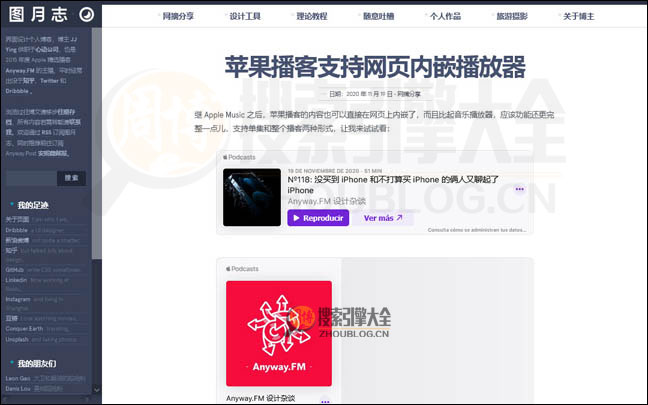The image size is (648, 405).
Task: Open the 旅游摄影 navigation item
Action: (x=512, y=16)
